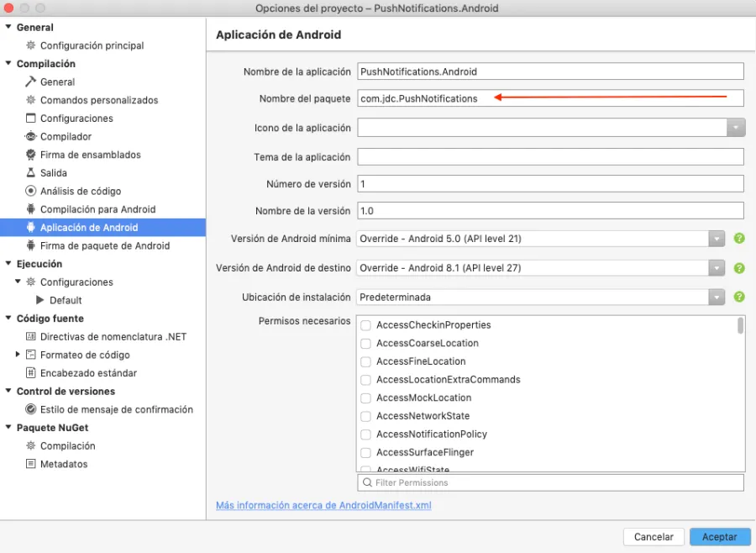Screen dimensions: 756x553
Task: Toggle AccessMockLocation permission
Action: pyautogui.click(x=366, y=398)
